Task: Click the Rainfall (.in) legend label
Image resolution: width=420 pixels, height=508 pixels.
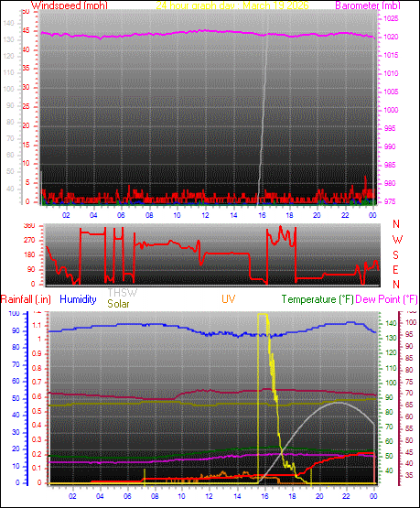Action: coord(26,299)
